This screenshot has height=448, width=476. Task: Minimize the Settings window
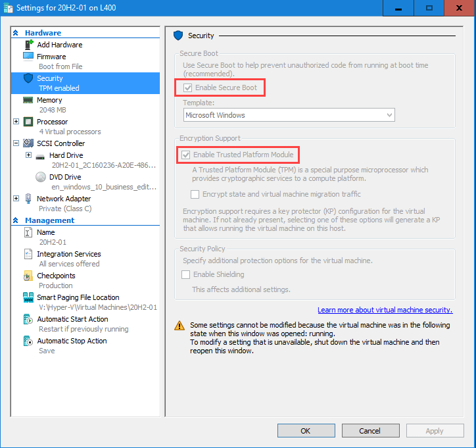click(398, 8)
